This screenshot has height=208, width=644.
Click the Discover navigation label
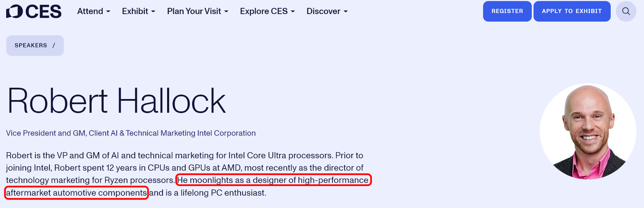(323, 11)
